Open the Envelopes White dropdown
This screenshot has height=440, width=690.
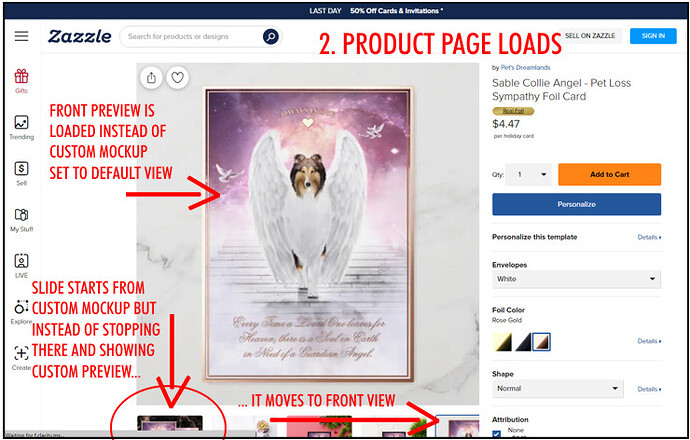576,279
